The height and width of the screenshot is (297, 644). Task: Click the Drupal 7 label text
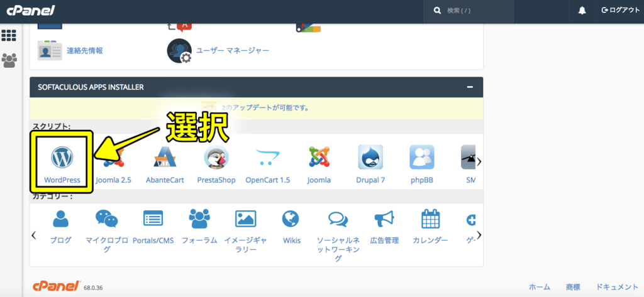click(x=370, y=180)
